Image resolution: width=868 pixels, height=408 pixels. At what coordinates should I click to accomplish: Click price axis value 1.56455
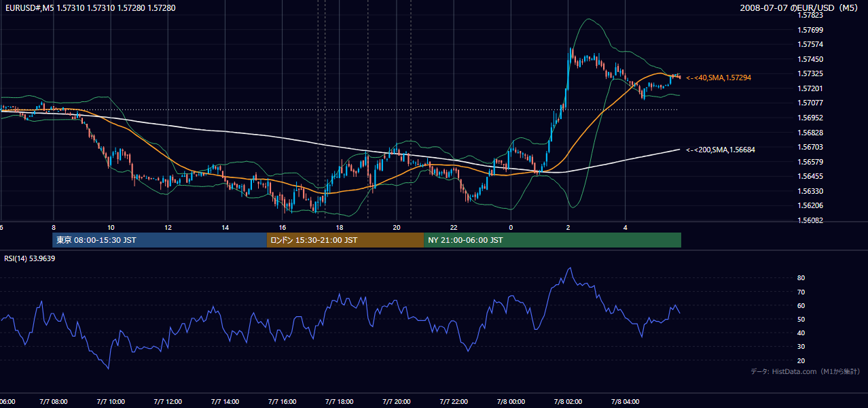(x=811, y=176)
